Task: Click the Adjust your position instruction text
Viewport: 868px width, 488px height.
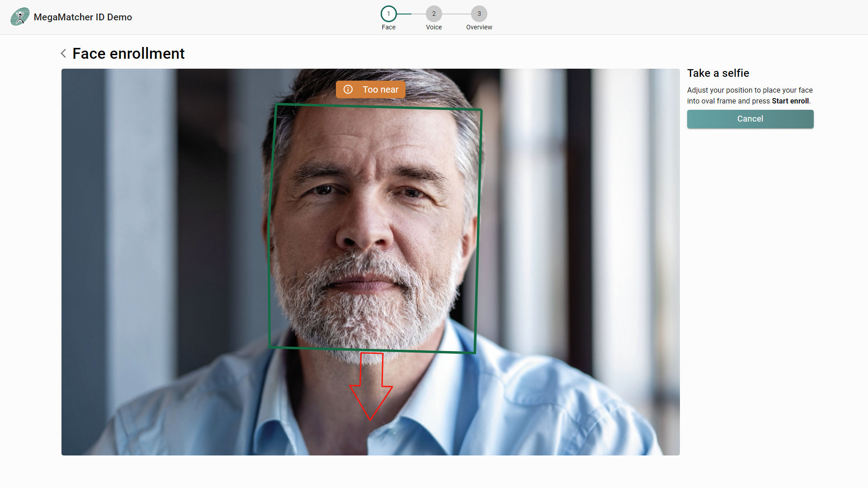Action: (749, 90)
